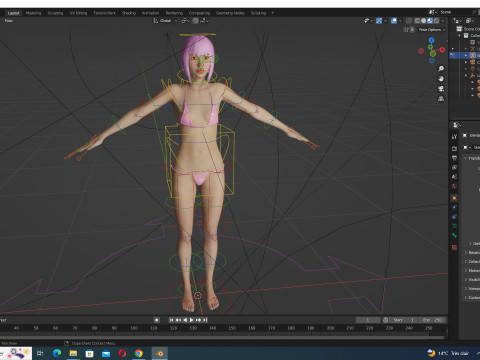Switch to UV Editing workspace
Viewport: 480px width, 360px height.
coord(78,13)
